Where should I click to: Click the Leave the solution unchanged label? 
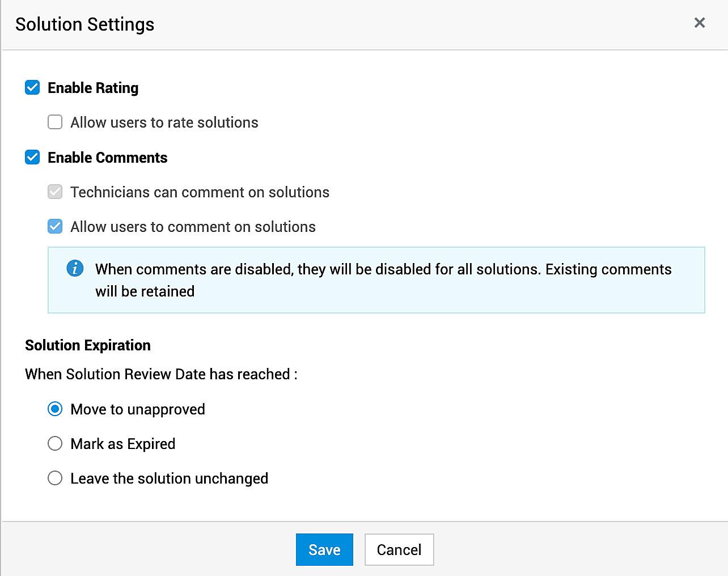tap(170, 478)
